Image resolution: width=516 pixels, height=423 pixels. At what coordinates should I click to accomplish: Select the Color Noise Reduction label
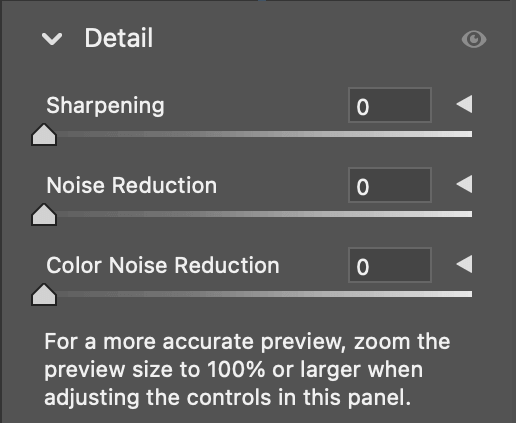tap(163, 265)
